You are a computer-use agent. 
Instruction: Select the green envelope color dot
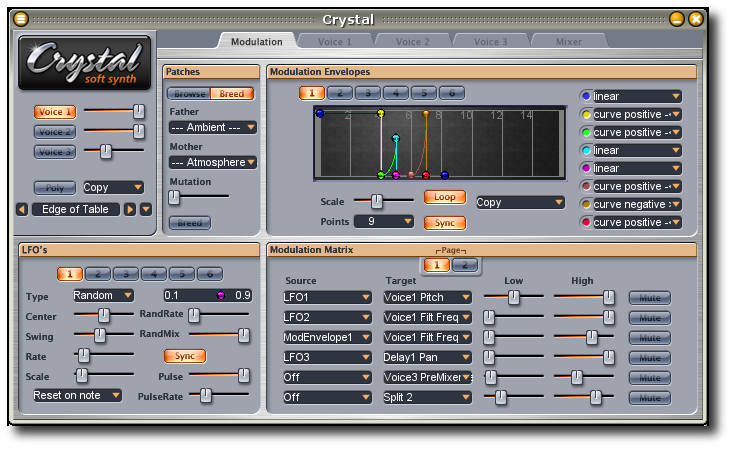click(586, 133)
